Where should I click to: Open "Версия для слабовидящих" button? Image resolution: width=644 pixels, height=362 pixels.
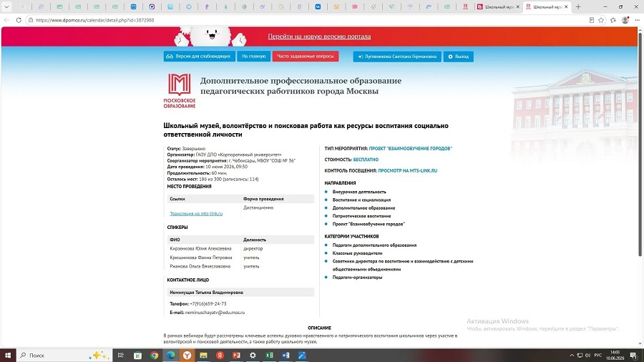tap(199, 57)
